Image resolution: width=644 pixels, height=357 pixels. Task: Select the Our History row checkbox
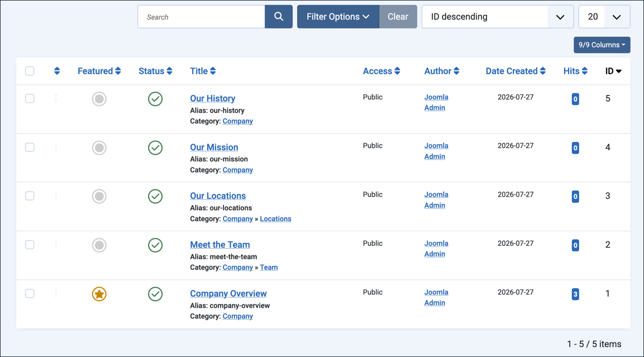click(30, 98)
